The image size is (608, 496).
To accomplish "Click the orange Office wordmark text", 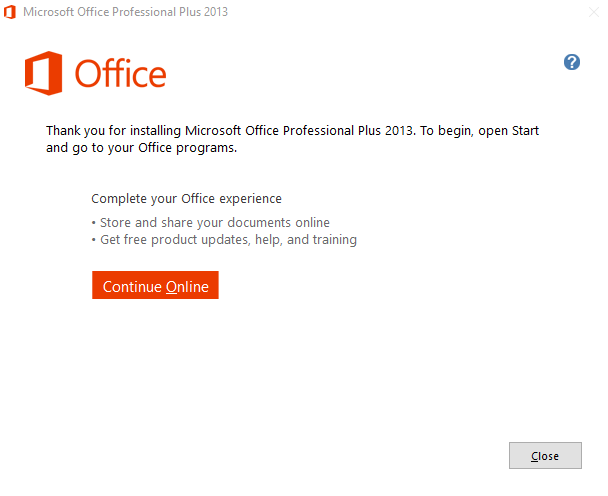I will pos(121,73).
